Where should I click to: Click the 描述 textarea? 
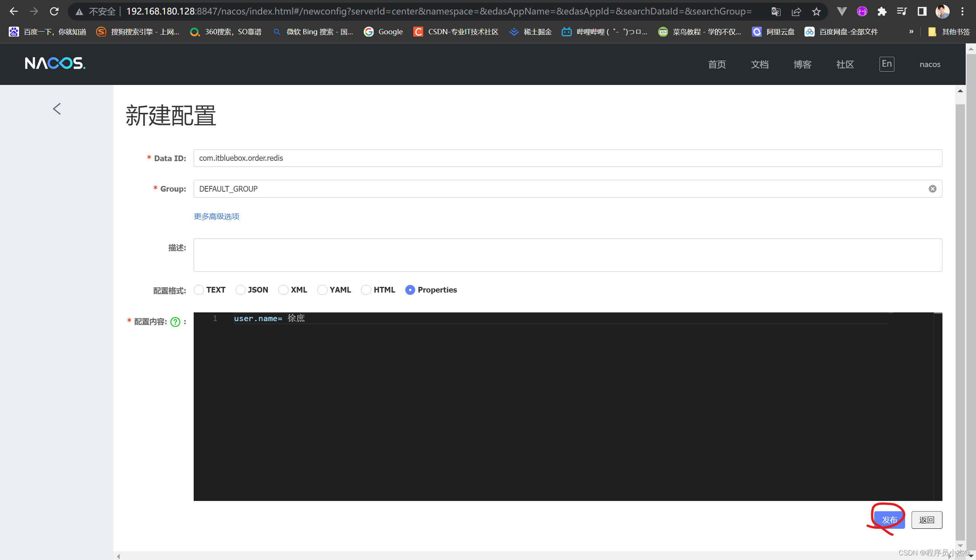(x=568, y=255)
